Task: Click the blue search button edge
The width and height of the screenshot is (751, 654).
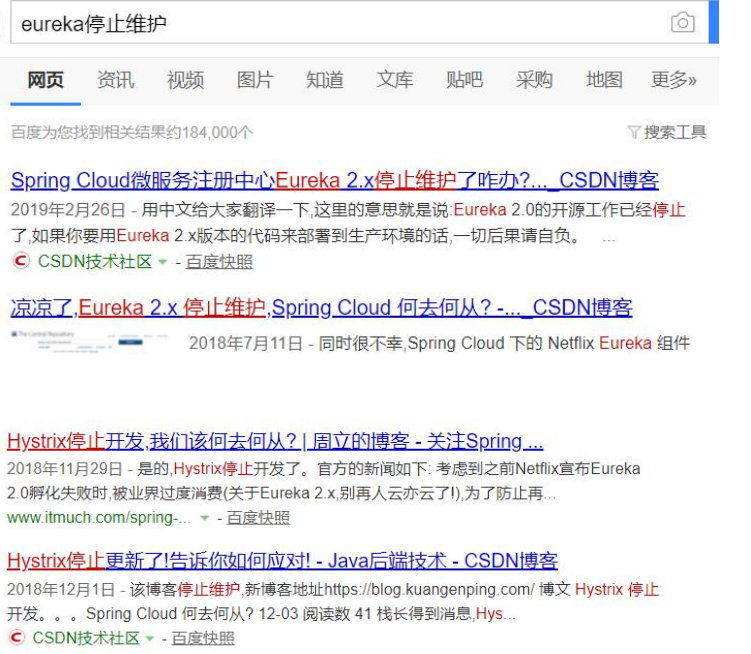Action: click(714, 22)
